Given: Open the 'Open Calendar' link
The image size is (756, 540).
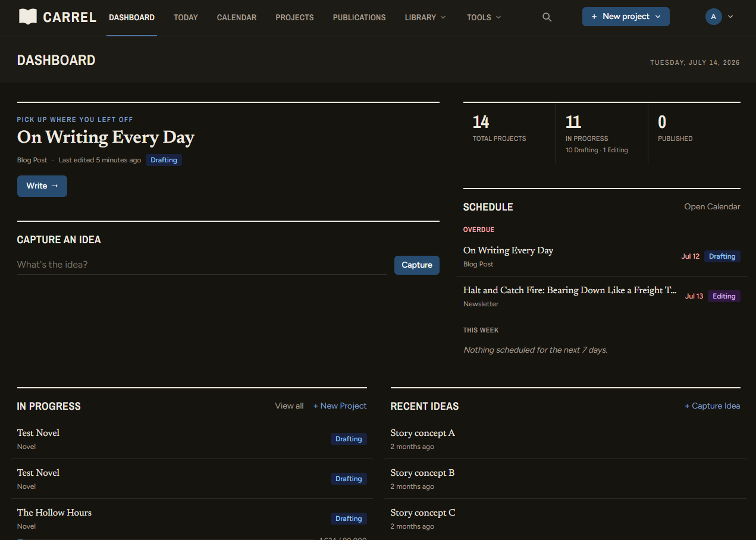Looking at the screenshot, I should 712,206.
